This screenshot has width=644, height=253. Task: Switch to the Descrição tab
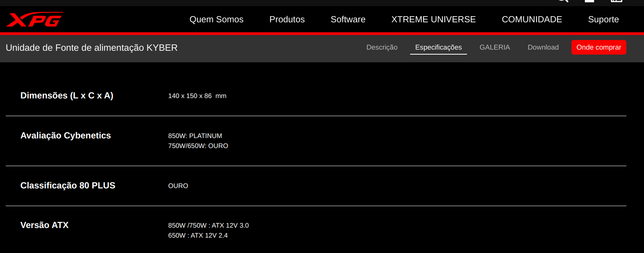(x=382, y=47)
